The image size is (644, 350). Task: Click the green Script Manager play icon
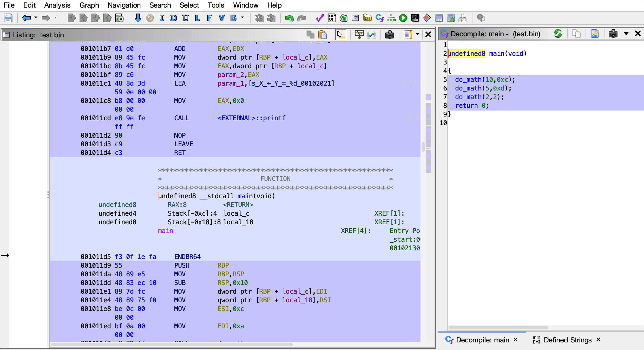403,18
